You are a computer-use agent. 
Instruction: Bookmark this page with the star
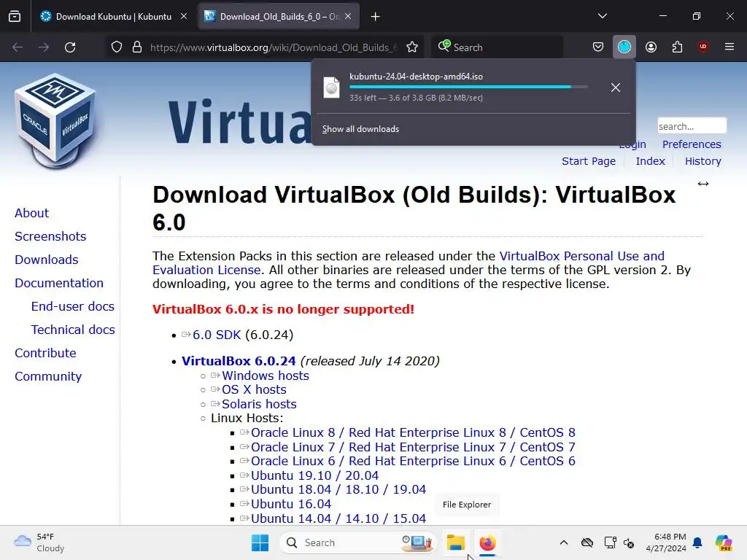[x=412, y=47]
